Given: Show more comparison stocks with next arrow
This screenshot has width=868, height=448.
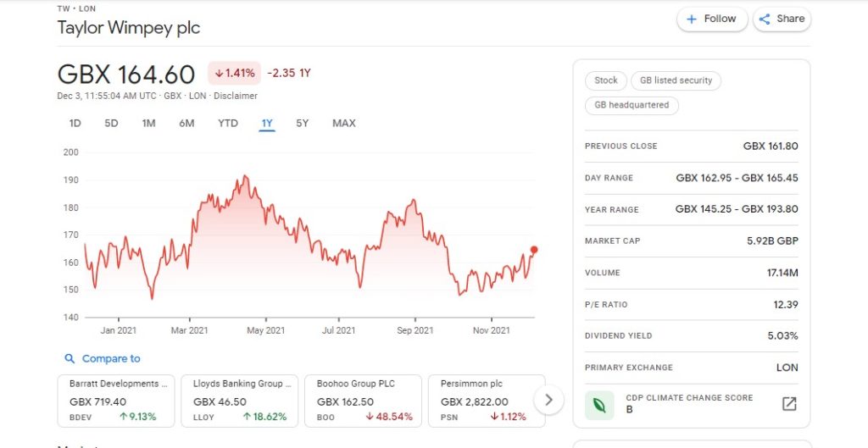Looking at the screenshot, I should (548, 400).
